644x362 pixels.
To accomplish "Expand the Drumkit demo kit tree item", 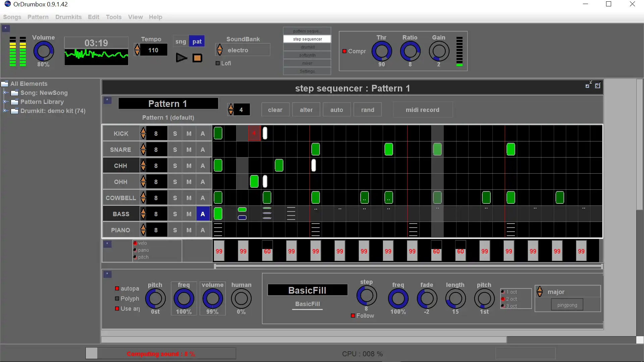I will click(4, 111).
